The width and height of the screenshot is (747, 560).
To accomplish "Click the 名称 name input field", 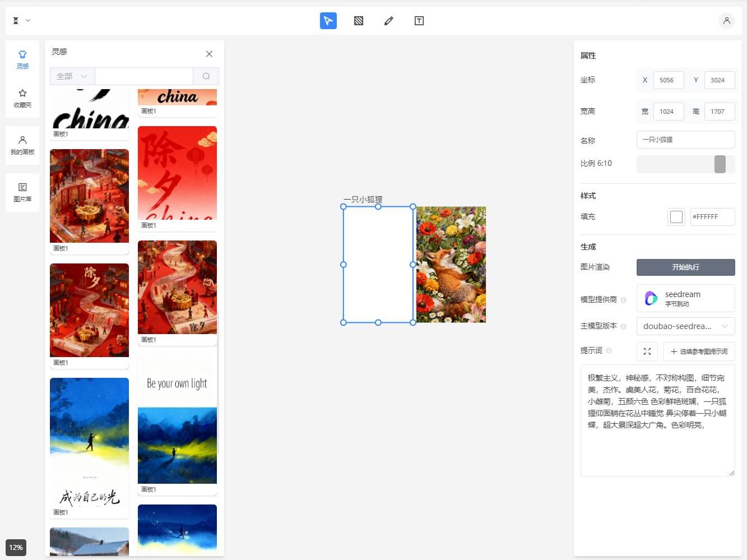I will (685, 140).
